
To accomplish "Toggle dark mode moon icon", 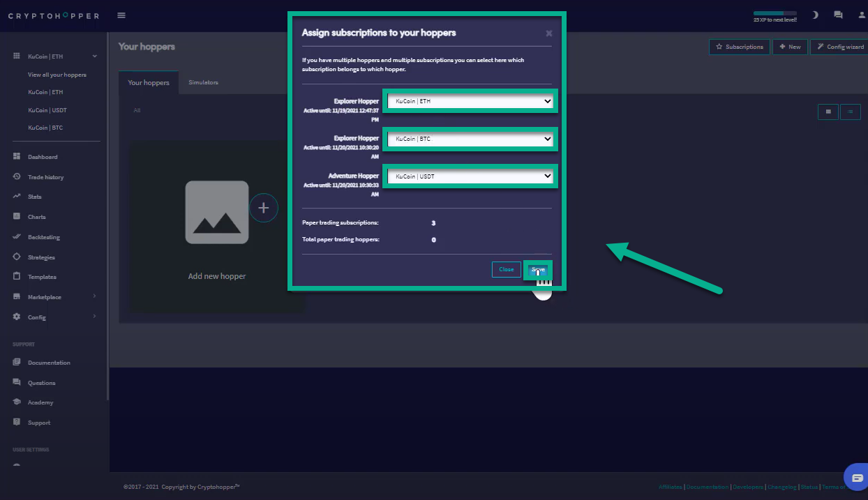I will (815, 15).
